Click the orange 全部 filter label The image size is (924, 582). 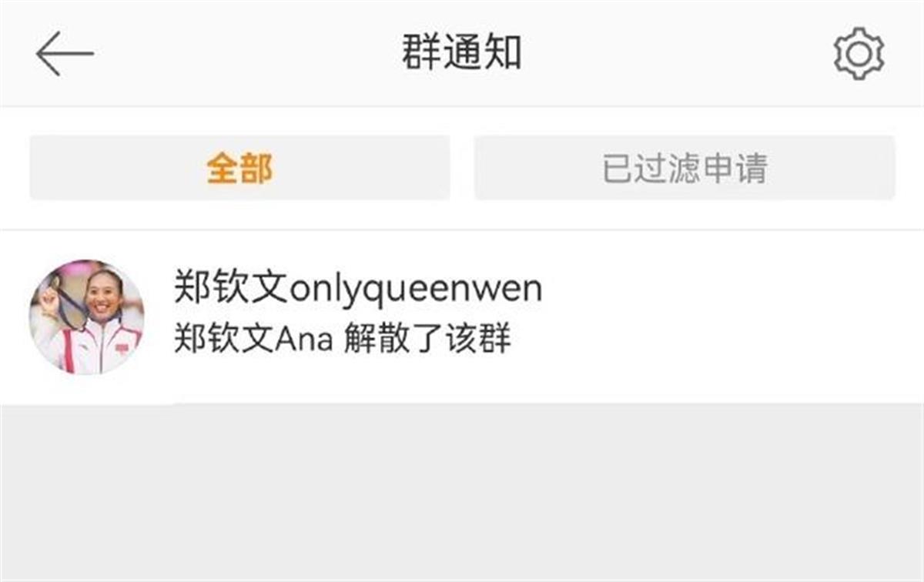coord(239,169)
